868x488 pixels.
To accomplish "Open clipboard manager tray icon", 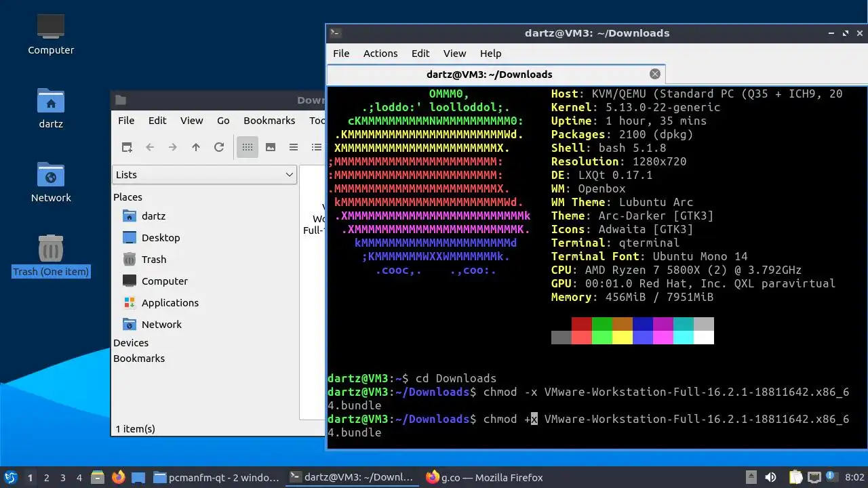I will (795, 477).
